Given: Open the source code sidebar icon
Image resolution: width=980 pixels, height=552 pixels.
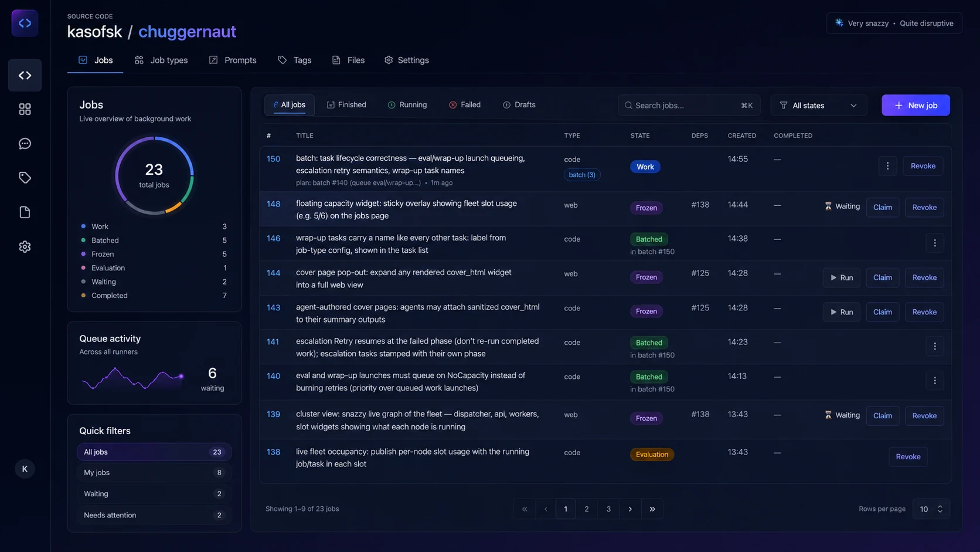Looking at the screenshot, I should [x=25, y=75].
